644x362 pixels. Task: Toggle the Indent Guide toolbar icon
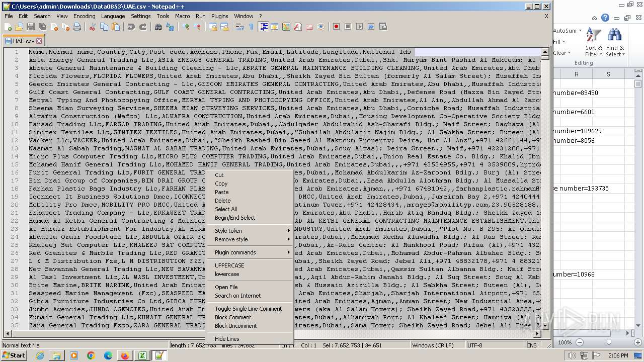tap(263, 27)
